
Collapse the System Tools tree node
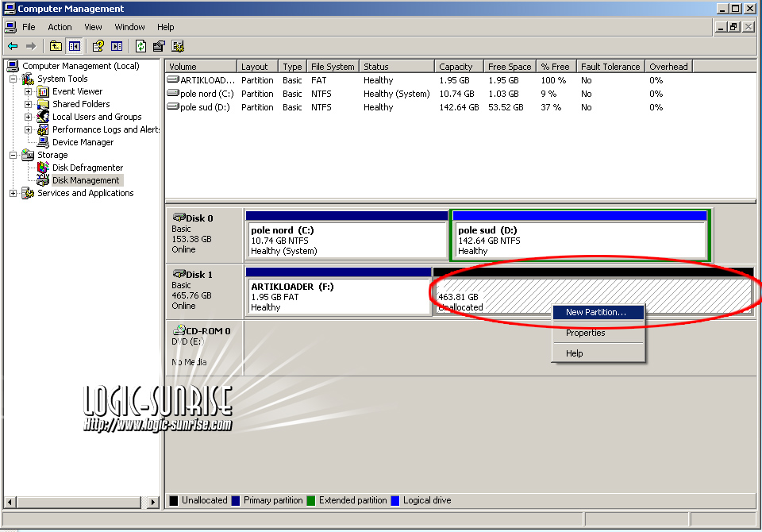click(x=13, y=79)
